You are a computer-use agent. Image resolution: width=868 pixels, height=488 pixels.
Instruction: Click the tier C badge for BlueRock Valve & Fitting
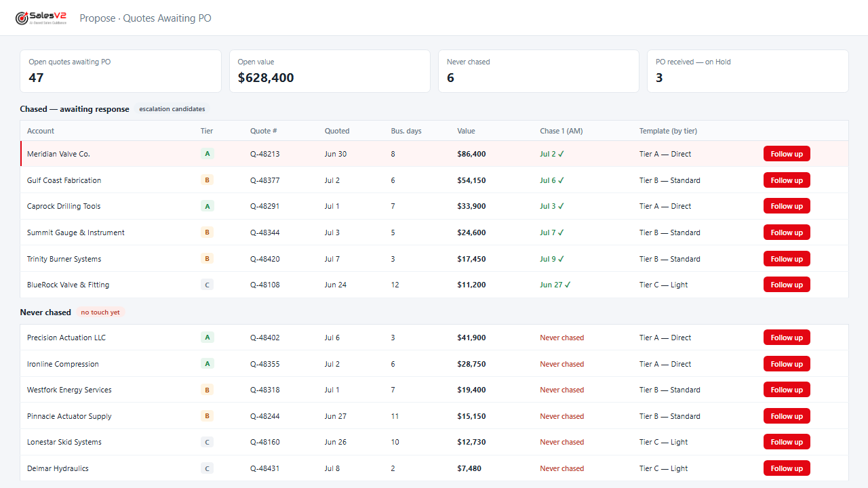click(208, 285)
